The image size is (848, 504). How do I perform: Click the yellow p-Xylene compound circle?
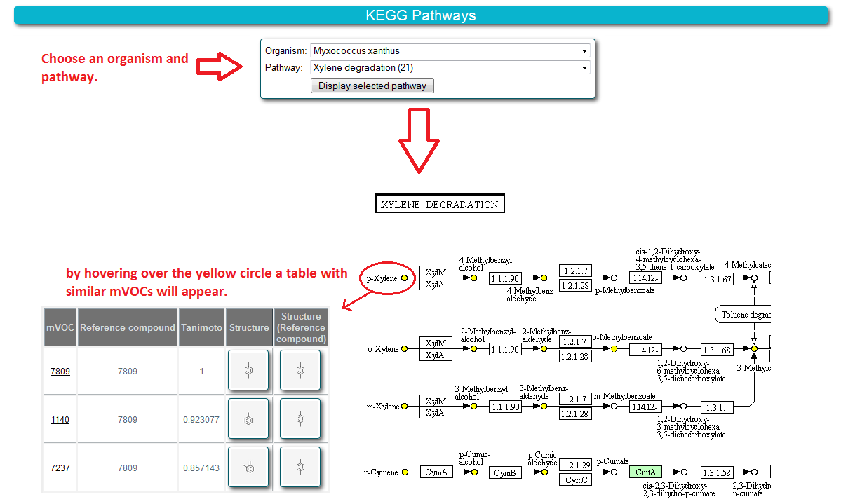tap(404, 278)
